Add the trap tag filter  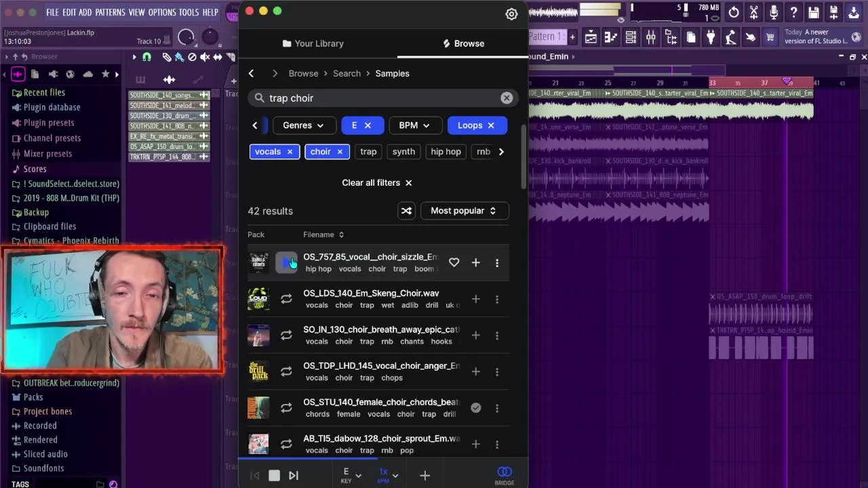368,152
